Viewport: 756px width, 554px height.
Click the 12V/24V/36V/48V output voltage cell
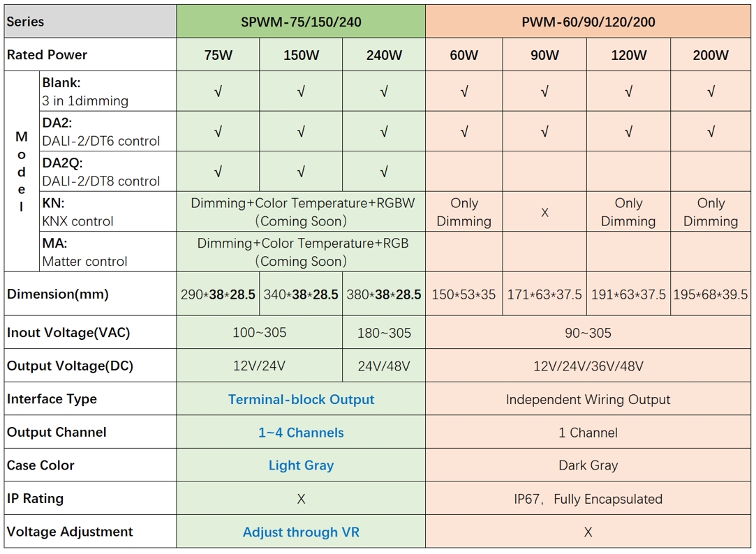pyautogui.click(x=588, y=366)
